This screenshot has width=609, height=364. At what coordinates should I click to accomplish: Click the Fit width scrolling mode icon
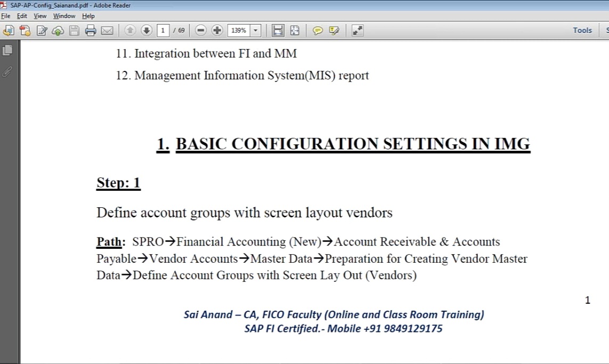(278, 30)
